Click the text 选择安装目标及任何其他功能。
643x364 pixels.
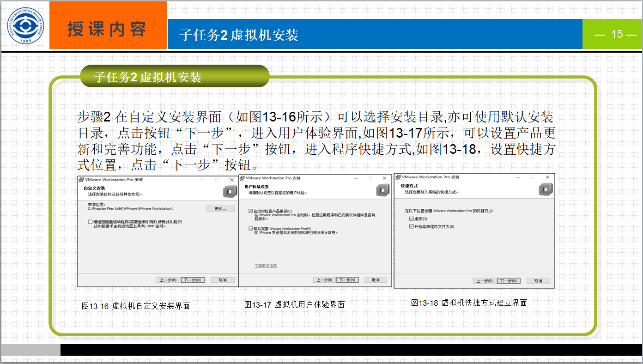(x=115, y=194)
